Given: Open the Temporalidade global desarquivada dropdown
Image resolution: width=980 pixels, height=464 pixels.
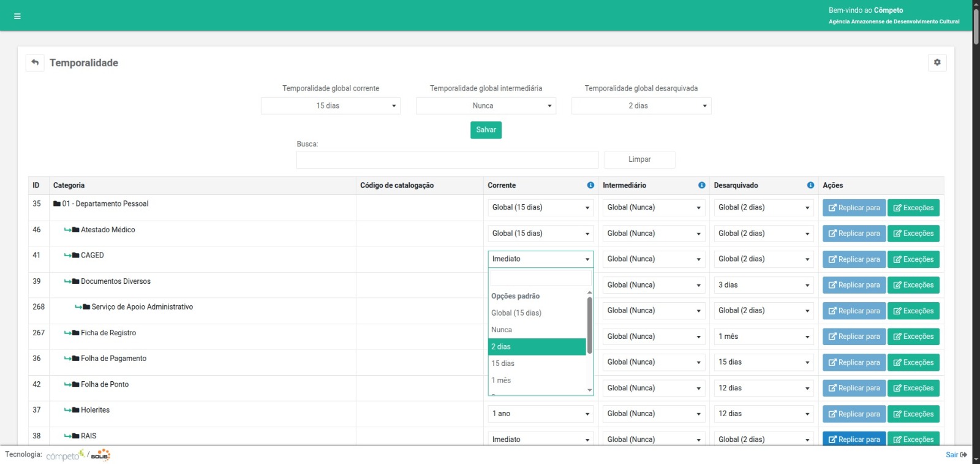Looking at the screenshot, I should click(x=641, y=106).
